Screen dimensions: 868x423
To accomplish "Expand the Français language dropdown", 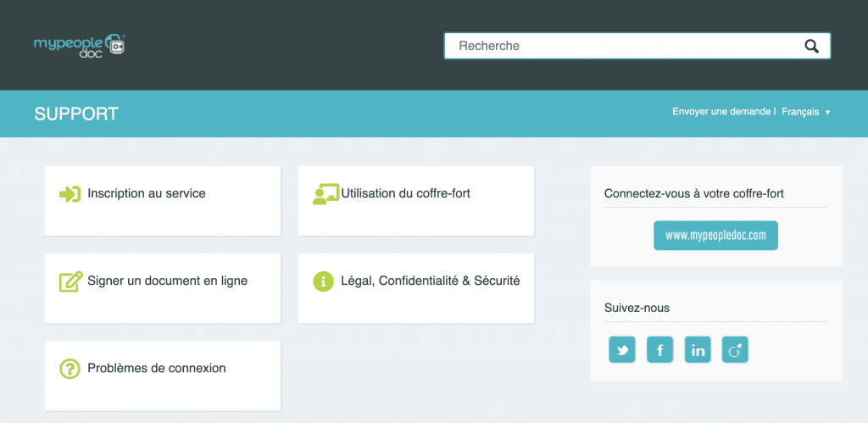I will 805,112.
